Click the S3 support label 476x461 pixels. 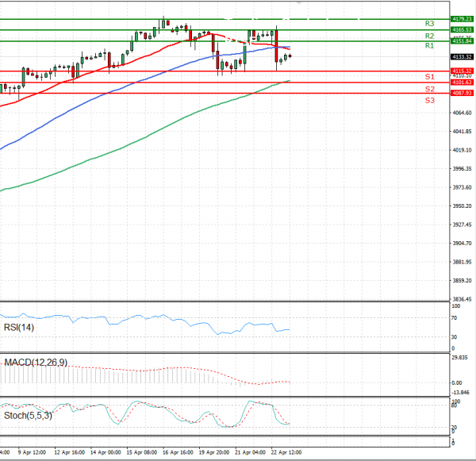pos(429,100)
